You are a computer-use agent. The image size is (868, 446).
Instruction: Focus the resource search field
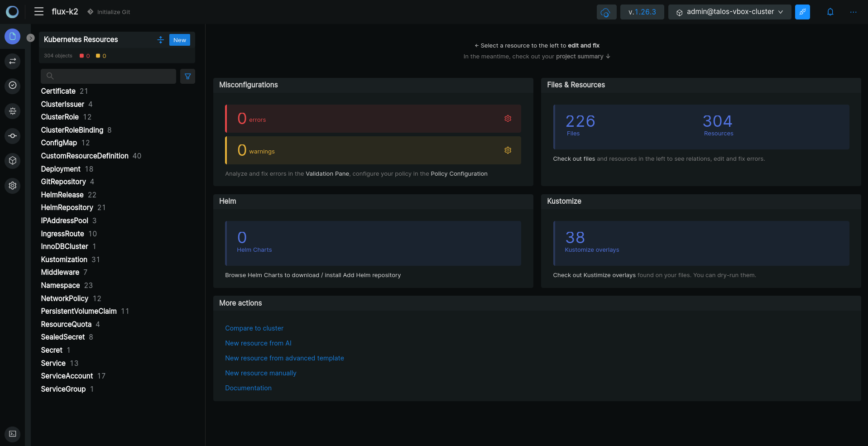click(x=108, y=76)
